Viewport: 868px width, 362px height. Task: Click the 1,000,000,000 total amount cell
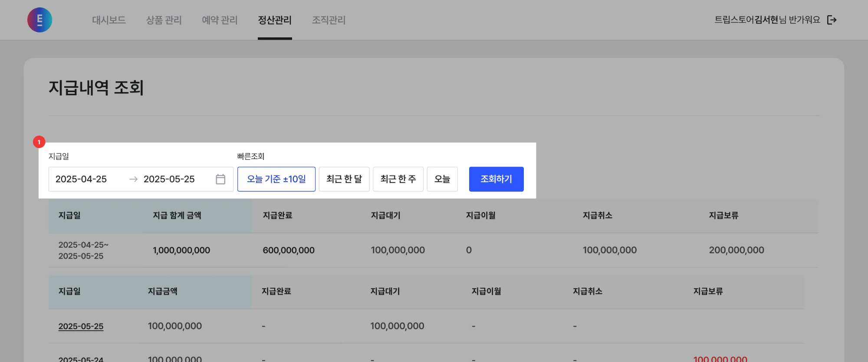click(181, 250)
